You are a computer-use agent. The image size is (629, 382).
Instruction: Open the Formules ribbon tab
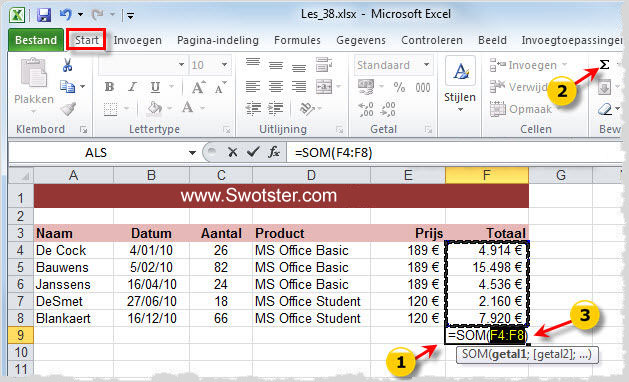(297, 40)
